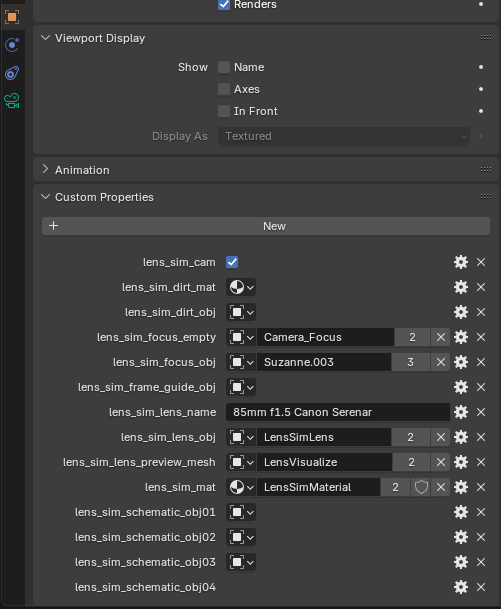Image resolution: width=501 pixels, height=609 pixels.
Task: Open the Display As Textured dropdown
Action: (x=344, y=136)
